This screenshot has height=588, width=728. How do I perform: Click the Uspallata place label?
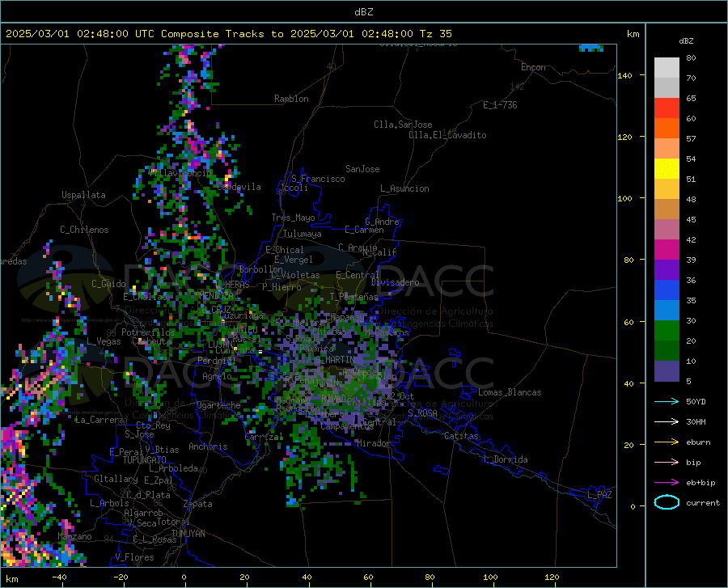(x=83, y=195)
